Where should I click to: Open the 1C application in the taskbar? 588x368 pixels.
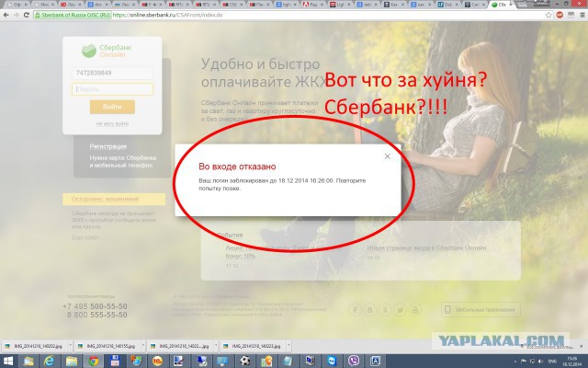[157, 362]
